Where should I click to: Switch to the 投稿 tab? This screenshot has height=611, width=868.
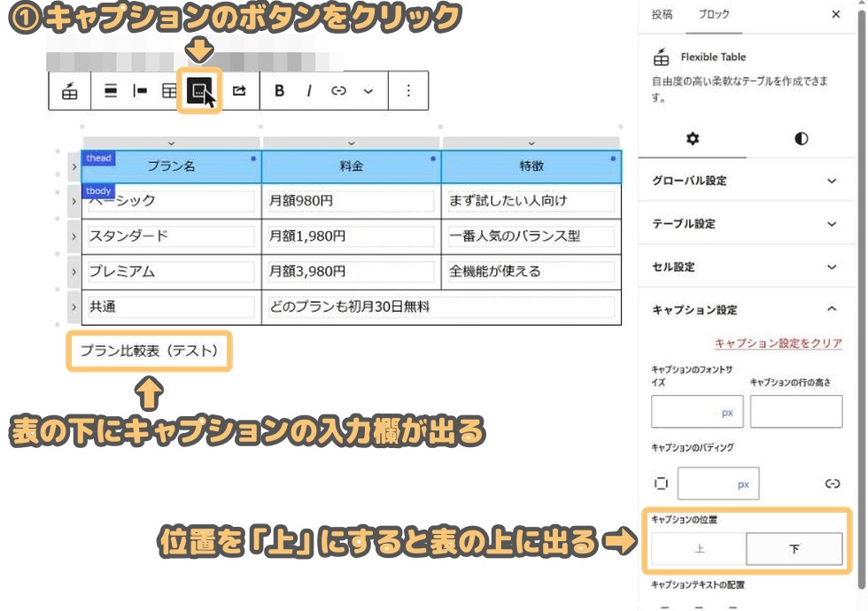(x=663, y=14)
